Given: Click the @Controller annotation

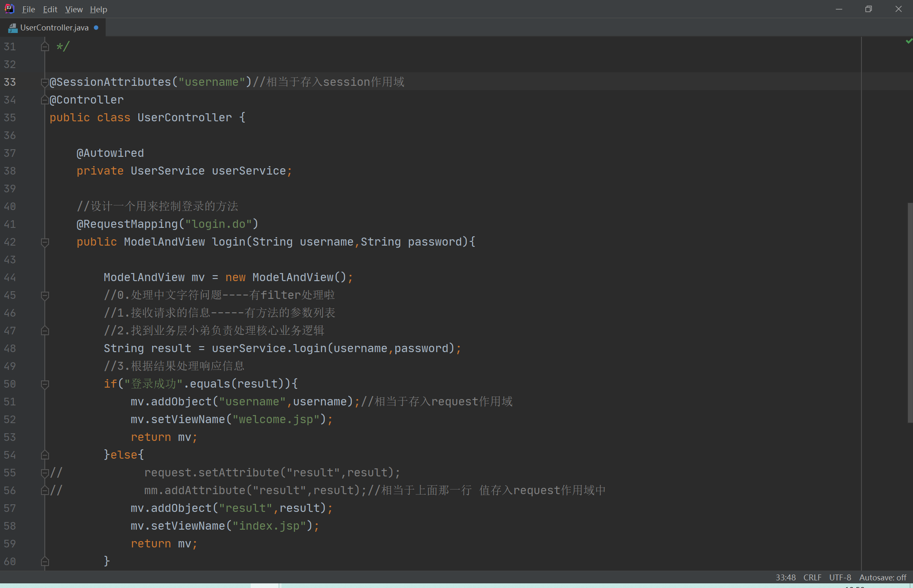Looking at the screenshot, I should [x=87, y=100].
